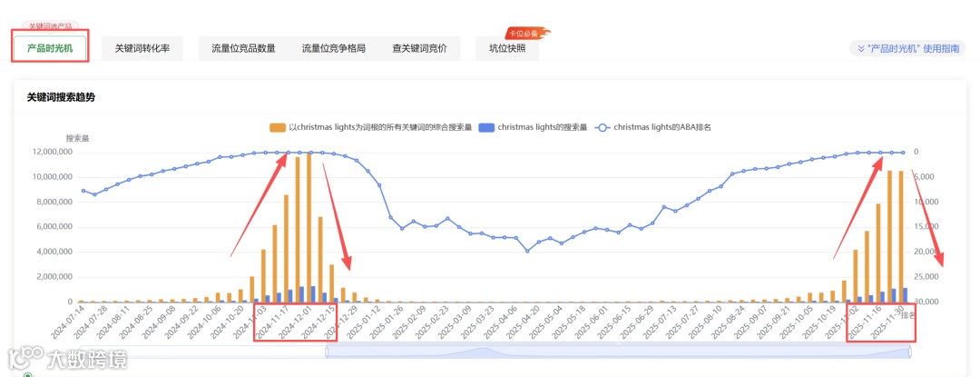
Task: Toggle the blue christmas lights的搜索量 legend series
Action: coord(534,127)
